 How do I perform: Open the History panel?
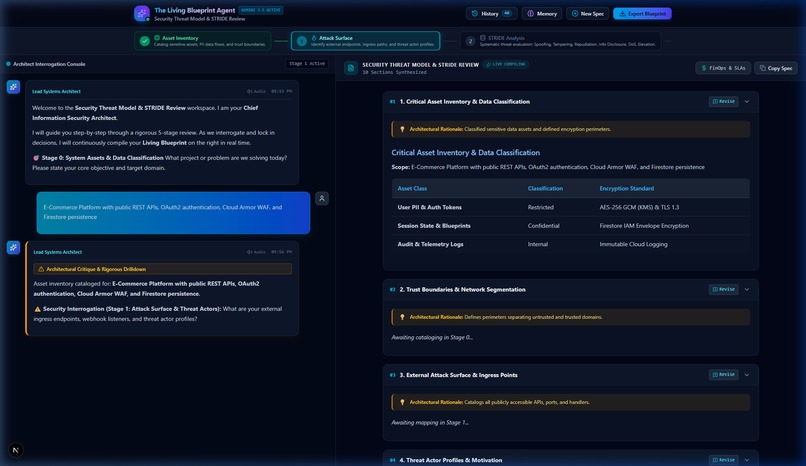click(x=491, y=14)
